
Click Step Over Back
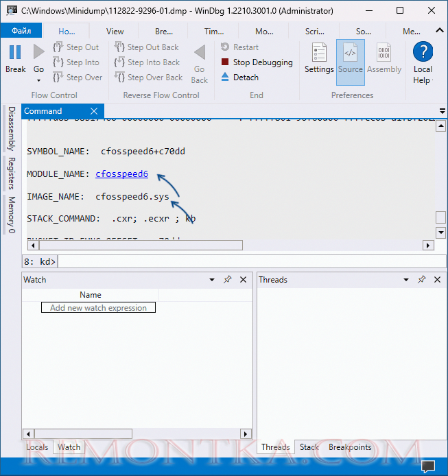click(x=148, y=78)
